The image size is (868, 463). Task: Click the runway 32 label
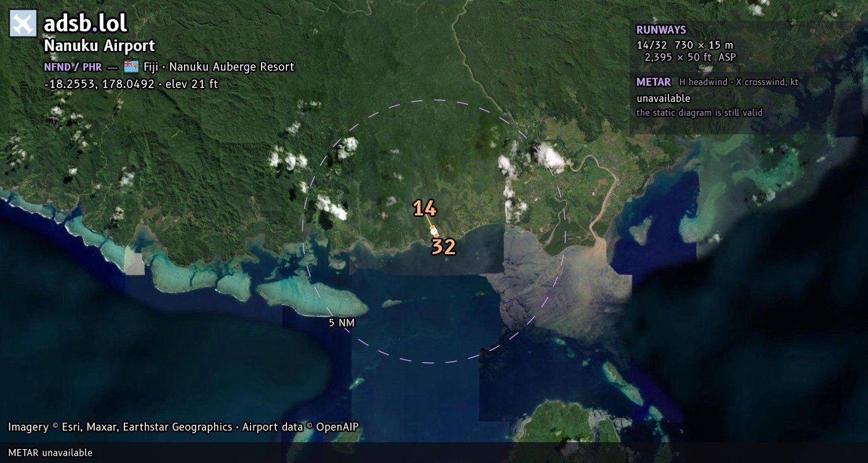click(444, 247)
